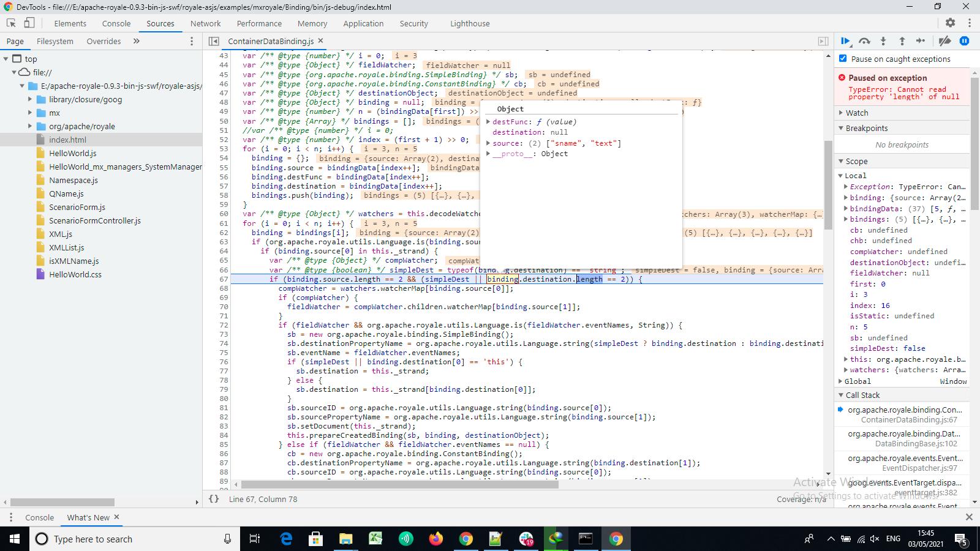Screen dimensions: 980x551
Task: Expand the source property in Object popup
Action: 488,143
